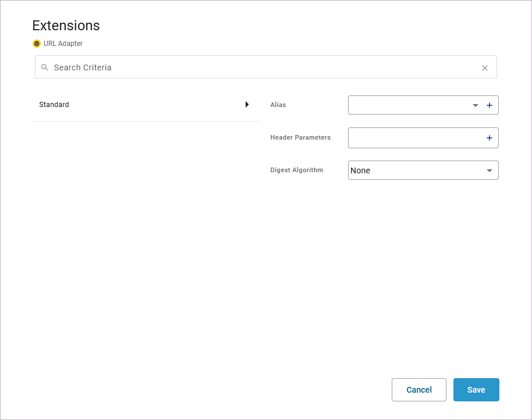Open the Digest Algorithm dropdown arrow
The width and height of the screenshot is (532, 420).
490,170
